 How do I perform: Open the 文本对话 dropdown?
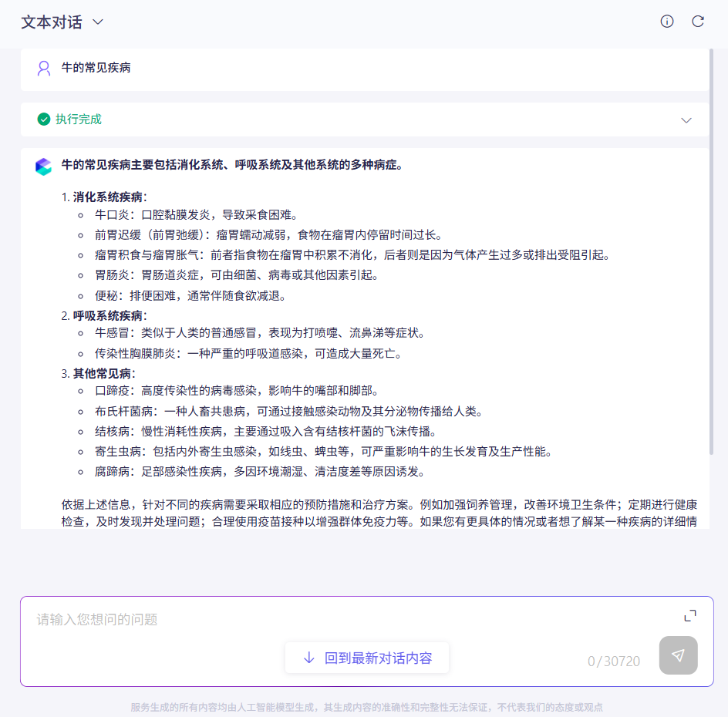coord(62,22)
